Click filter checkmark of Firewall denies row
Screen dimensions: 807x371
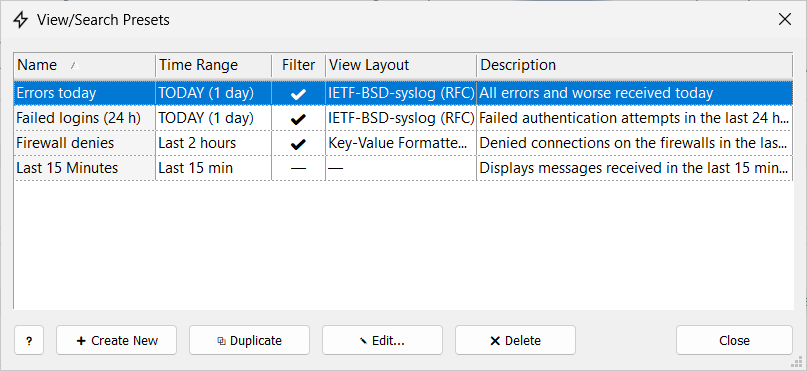[x=299, y=144]
